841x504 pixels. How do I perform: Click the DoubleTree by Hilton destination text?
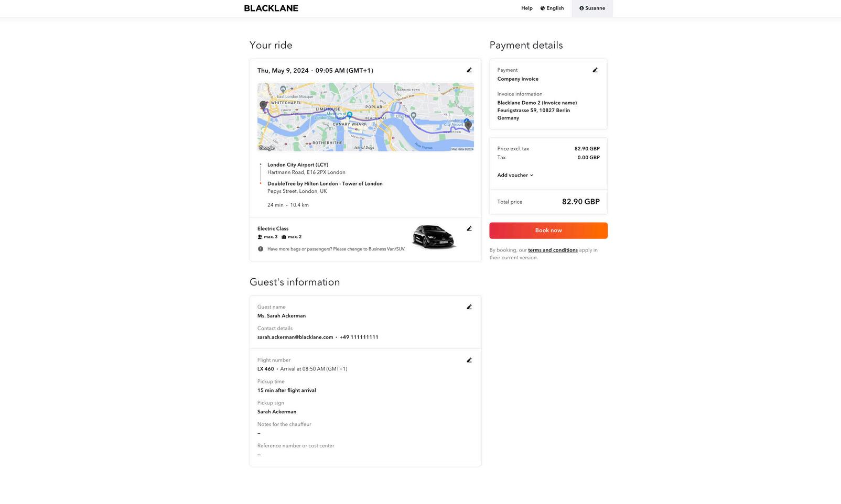point(325,184)
